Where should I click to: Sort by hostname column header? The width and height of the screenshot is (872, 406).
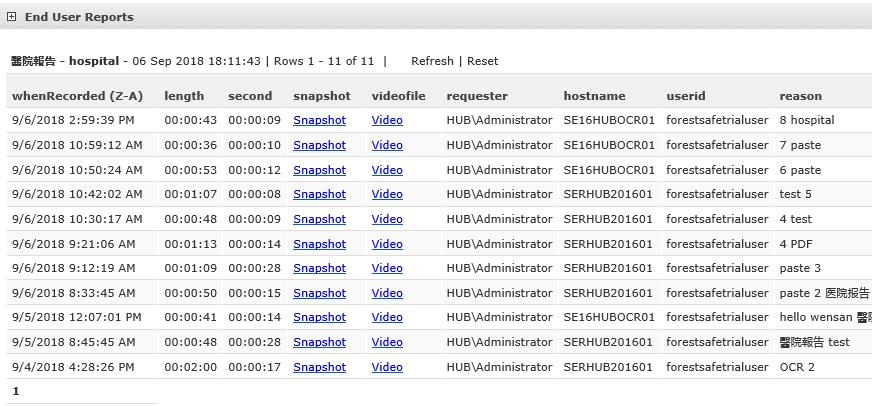tap(594, 96)
